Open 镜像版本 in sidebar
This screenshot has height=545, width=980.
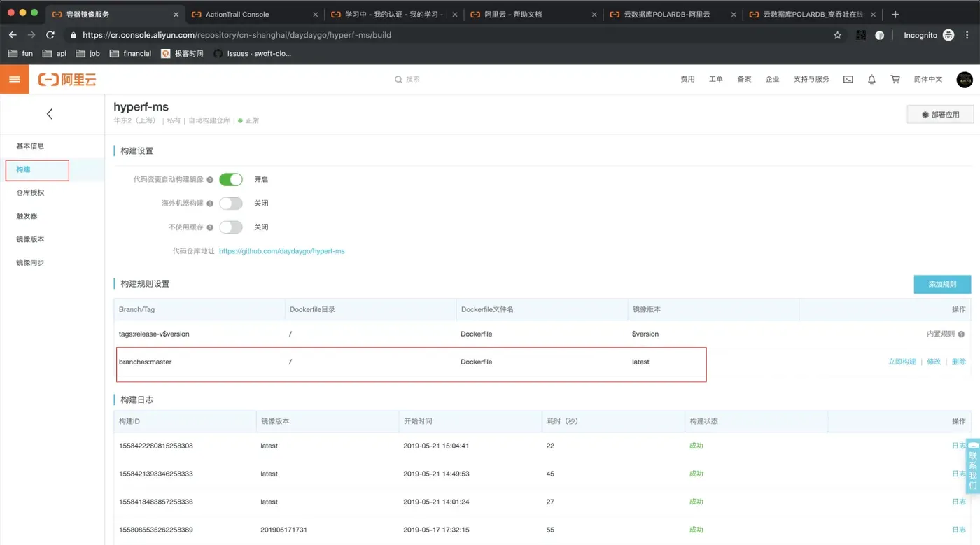(x=30, y=239)
